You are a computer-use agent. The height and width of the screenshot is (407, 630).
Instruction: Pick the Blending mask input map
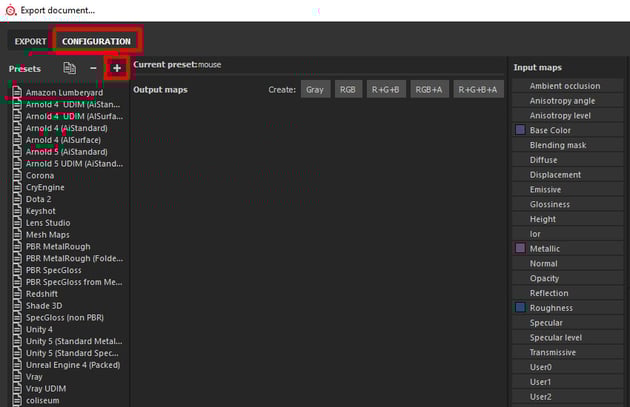[x=568, y=145]
